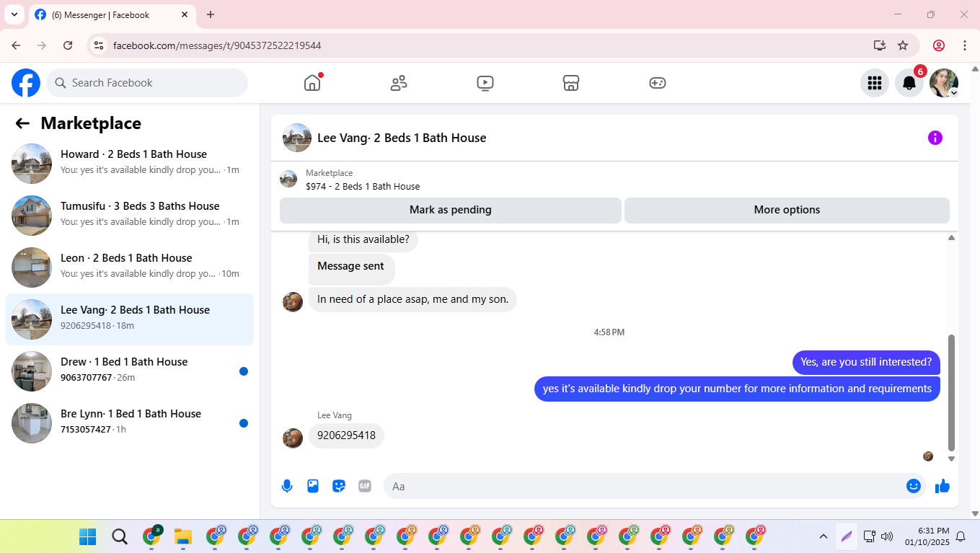Show hidden system tray icons
Screen dimensions: 980x553
click(823, 536)
